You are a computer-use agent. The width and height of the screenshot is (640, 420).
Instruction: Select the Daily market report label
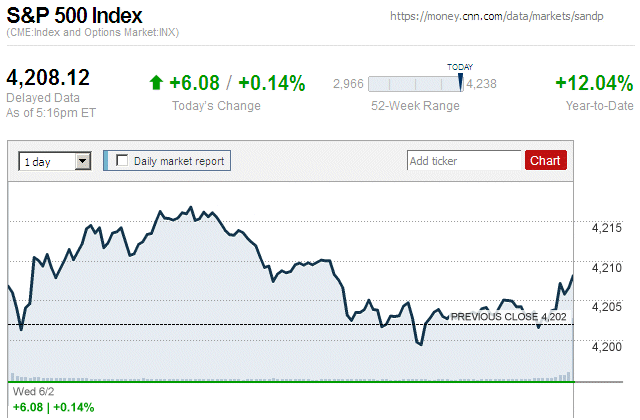tap(179, 161)
